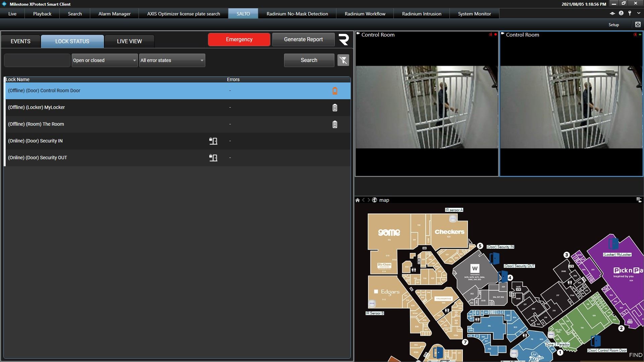
Task: Open the lock state dropdown filter
Action: pyautogui.click(x=104, y=60)
